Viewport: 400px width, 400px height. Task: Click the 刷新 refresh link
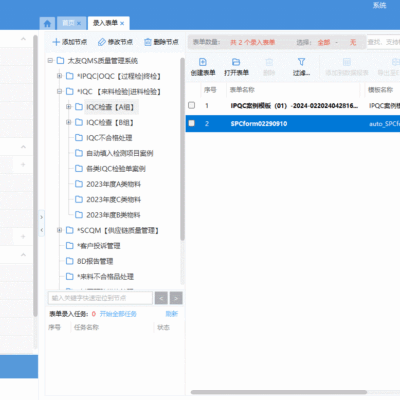[172, 314]
